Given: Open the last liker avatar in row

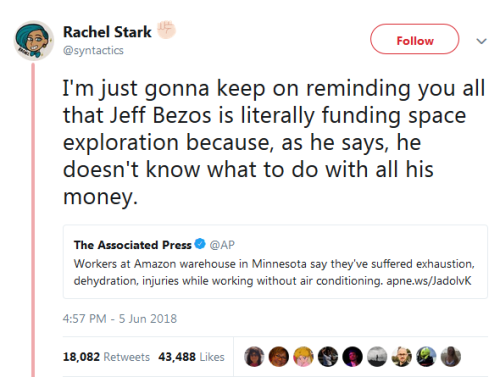Looking at the screenshot, I should 451,357.
